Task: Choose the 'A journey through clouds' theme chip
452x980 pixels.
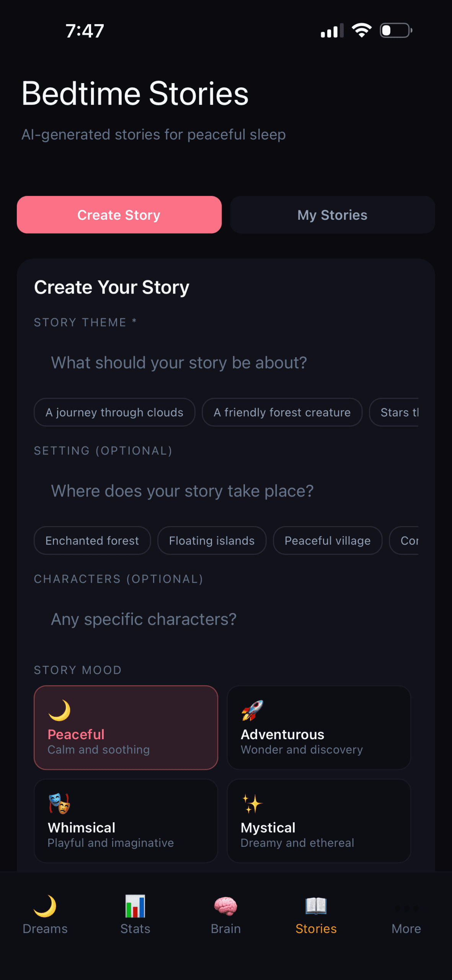Action: (x=114, y=412)
